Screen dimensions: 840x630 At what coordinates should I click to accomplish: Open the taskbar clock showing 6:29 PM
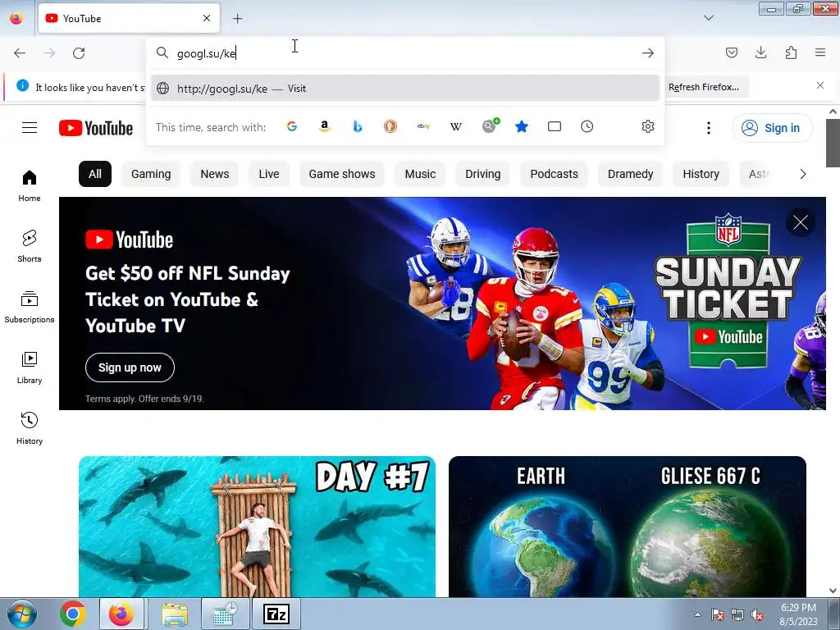click(x=798, y=614)
